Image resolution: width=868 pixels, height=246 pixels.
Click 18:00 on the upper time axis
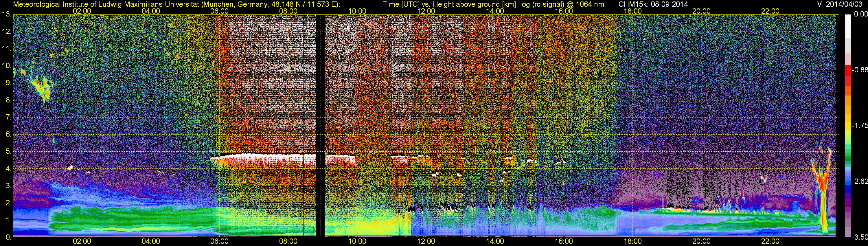coord(632,11)
